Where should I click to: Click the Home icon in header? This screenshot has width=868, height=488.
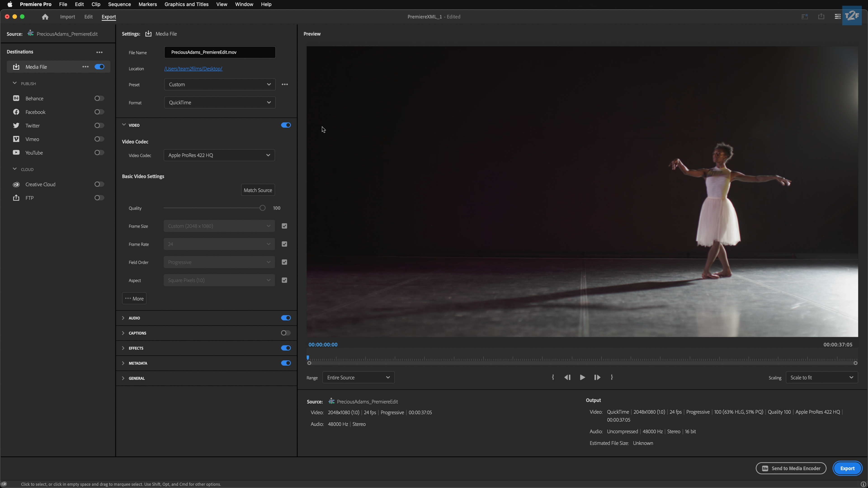click(x=45, y=17)
